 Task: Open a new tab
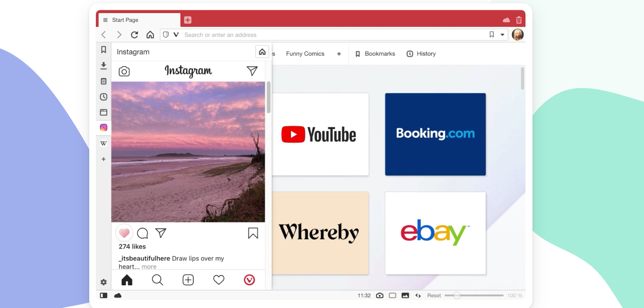click(188, 20)
